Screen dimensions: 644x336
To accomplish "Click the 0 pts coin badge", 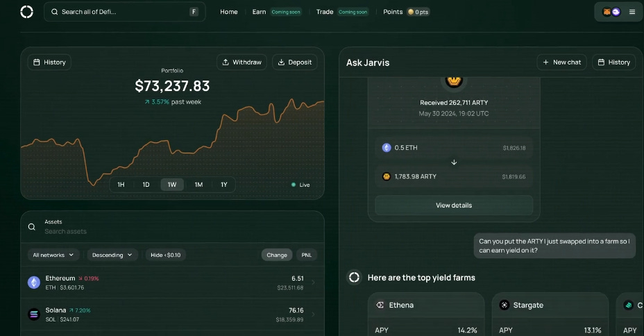I will click(418, 12).
